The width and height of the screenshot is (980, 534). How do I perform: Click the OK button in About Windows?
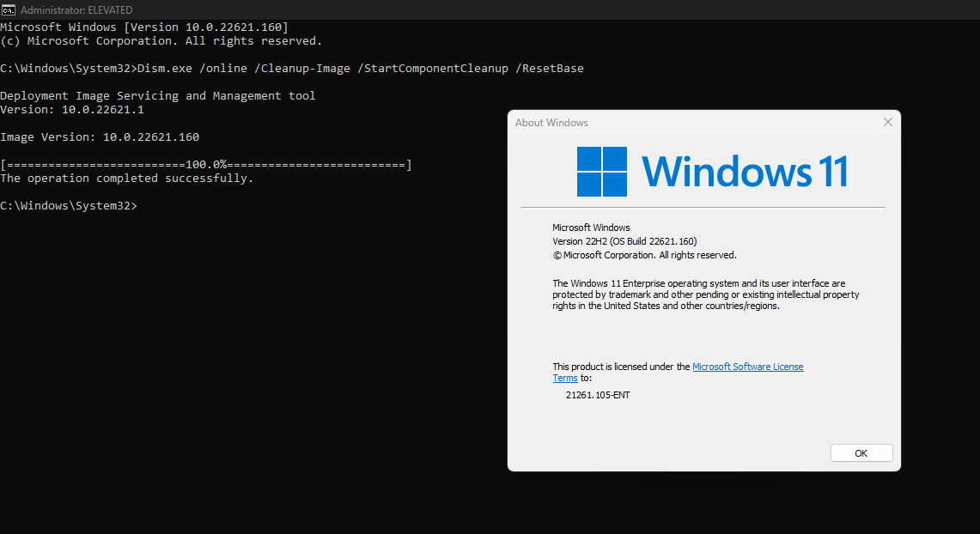click(861, 452)
